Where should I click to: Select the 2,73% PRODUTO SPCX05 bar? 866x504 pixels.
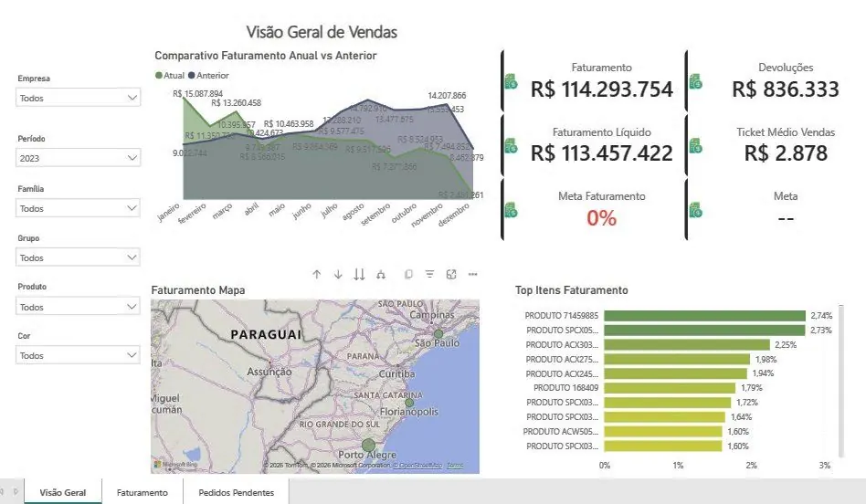[x=704, y=331]
